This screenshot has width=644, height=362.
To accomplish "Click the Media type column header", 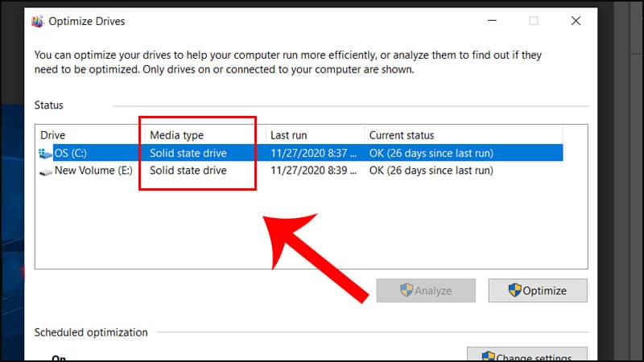I will [177, 135].
